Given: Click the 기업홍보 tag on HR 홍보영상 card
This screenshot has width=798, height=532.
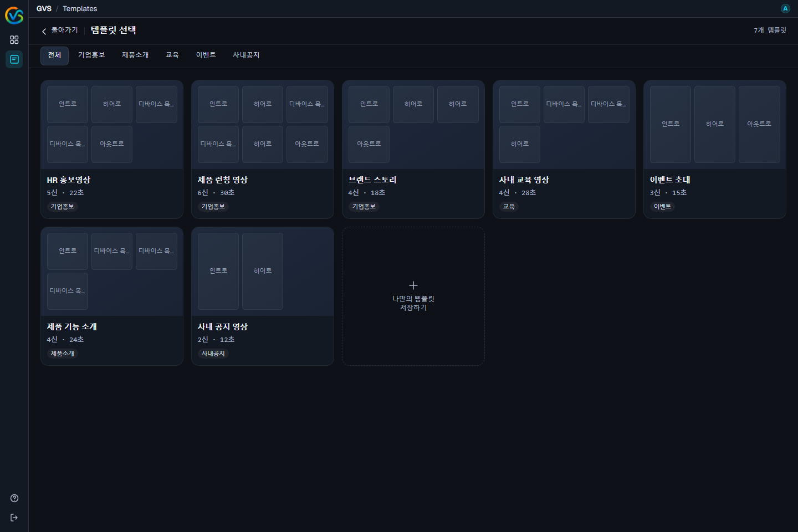Looking at the screenshot, I should 63,207.
